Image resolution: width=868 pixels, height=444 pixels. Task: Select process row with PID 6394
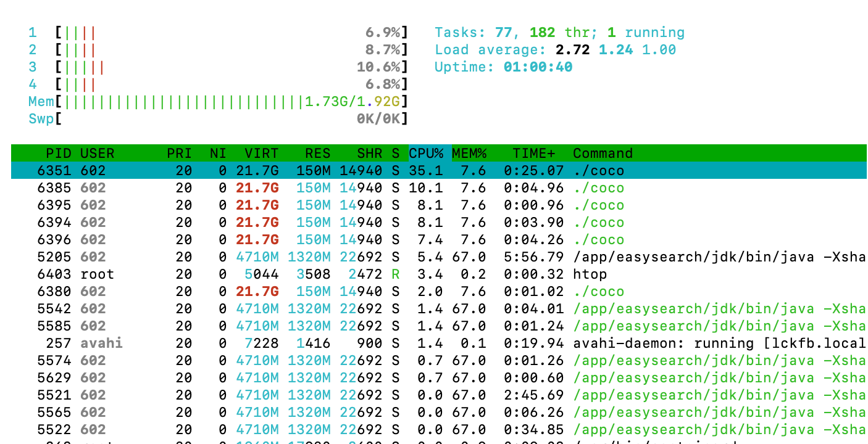439,222
